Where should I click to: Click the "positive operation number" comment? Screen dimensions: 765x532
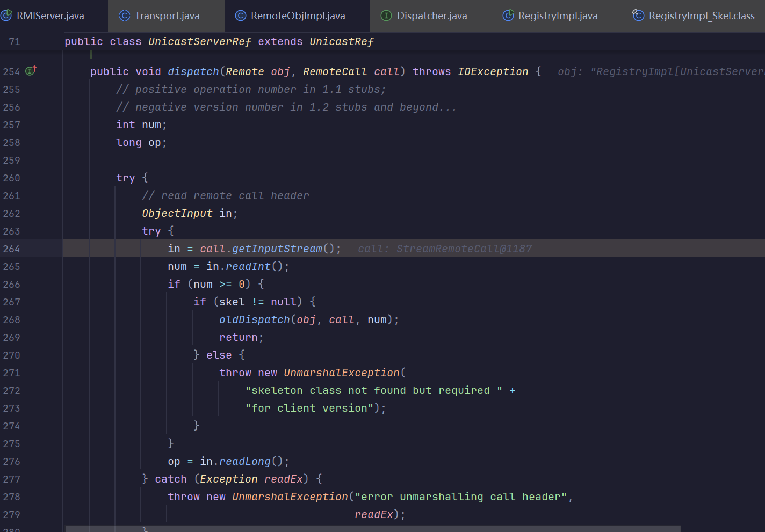(x=251, y=89)
